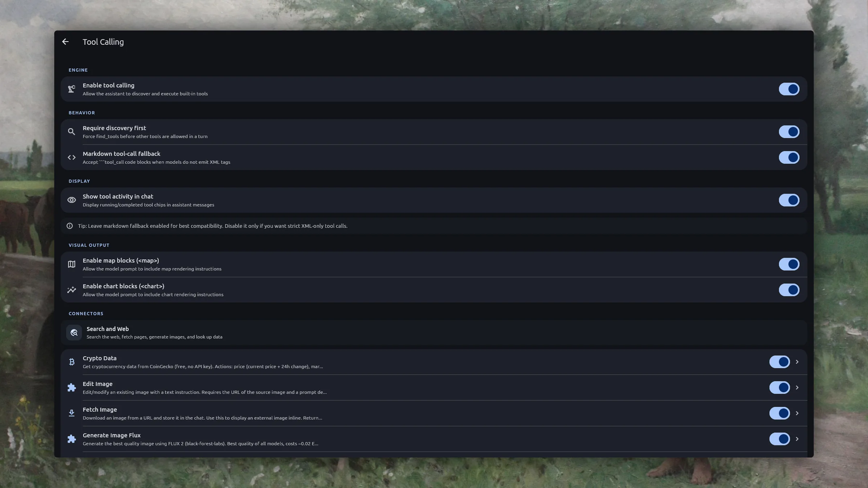Turn off Enable map blocks switch

click(789, 264)
